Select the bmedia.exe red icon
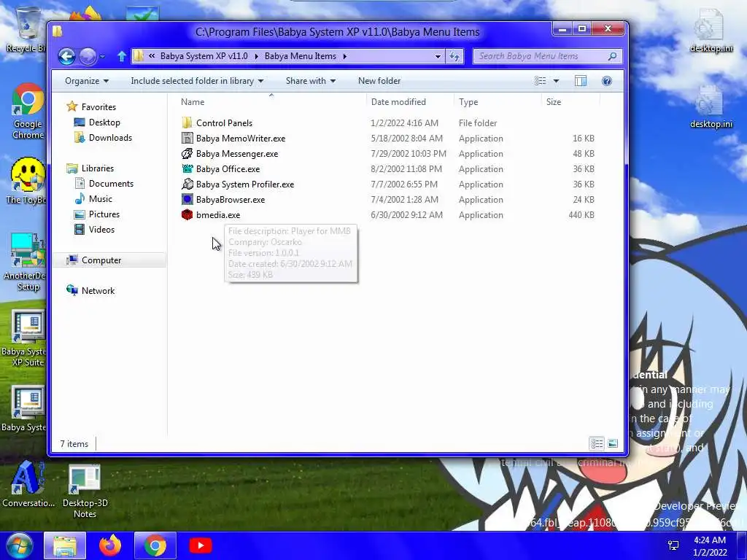Screen dimensions: 747x560 (x=187, y=214)
